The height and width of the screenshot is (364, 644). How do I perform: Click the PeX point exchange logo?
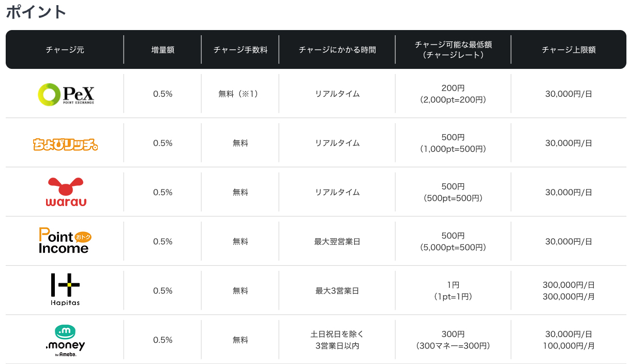(x=65, y=94)
